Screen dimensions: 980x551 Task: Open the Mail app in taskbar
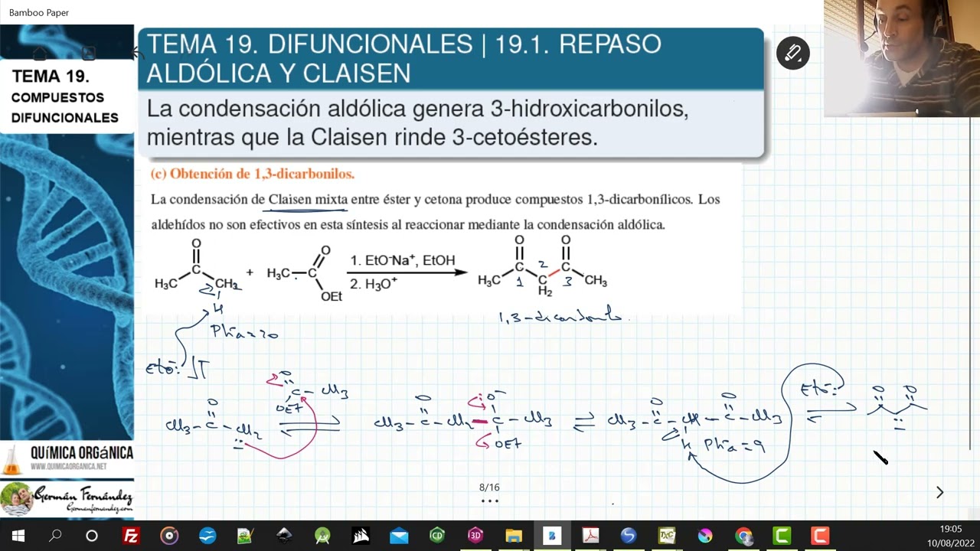pos(399,536)
